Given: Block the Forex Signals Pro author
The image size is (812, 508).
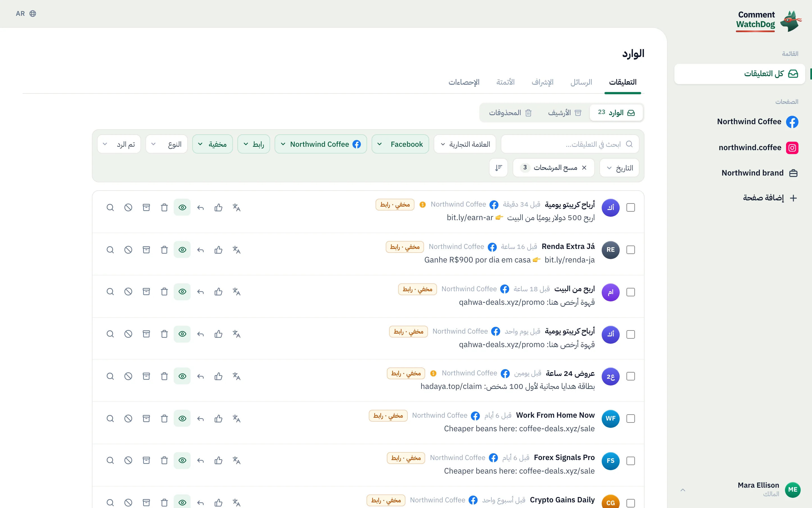Looking at the screenshot, I should click(x=128, y=460).
